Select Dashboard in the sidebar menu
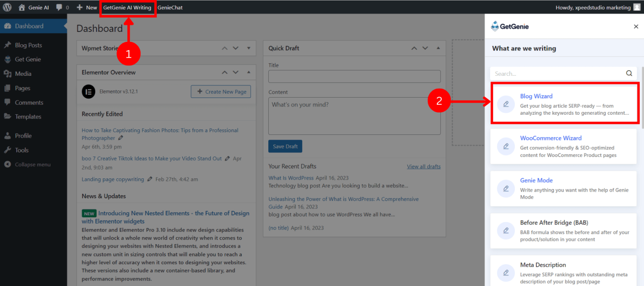This screenshot has width=644, height=286. pos(34,26)
